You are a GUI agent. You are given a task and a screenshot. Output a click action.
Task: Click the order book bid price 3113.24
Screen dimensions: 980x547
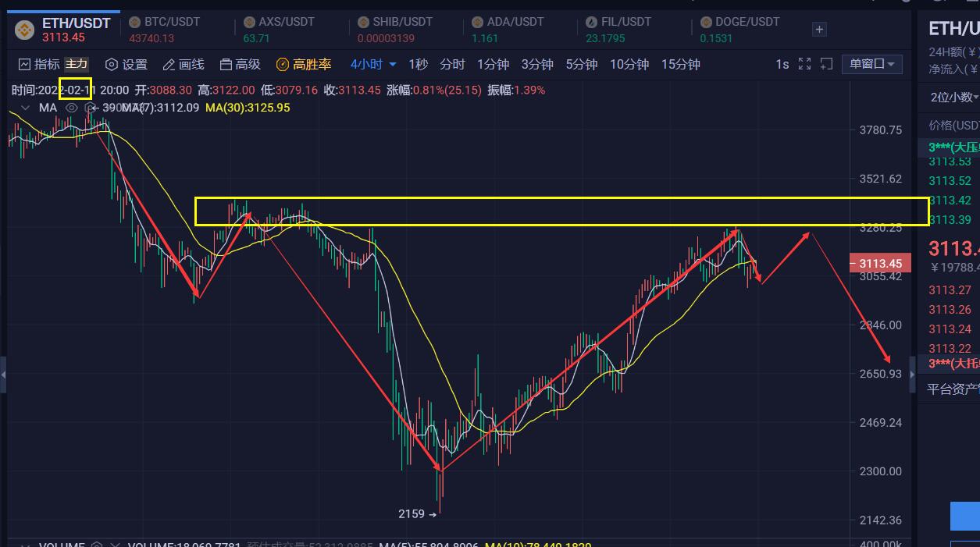click(950, 329)
